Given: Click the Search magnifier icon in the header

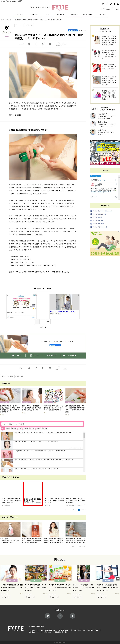Looking at the screenshot, I should click(113, 9).
